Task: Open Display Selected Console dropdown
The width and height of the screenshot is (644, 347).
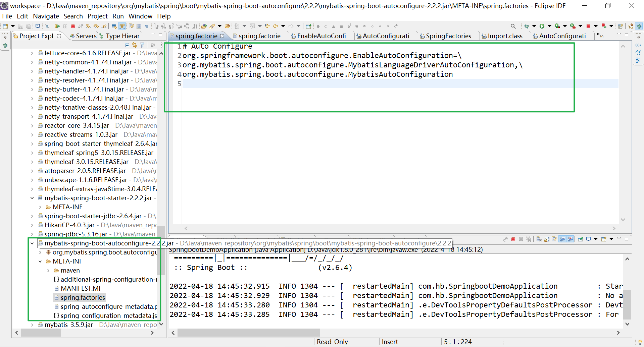Action: pyautogui.click(x=596, y=239)
